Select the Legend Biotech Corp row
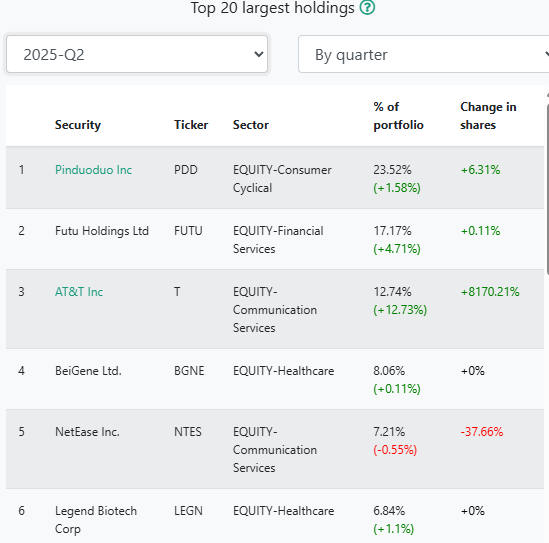Screen dimensions: 549x543 tap(275, 516)
